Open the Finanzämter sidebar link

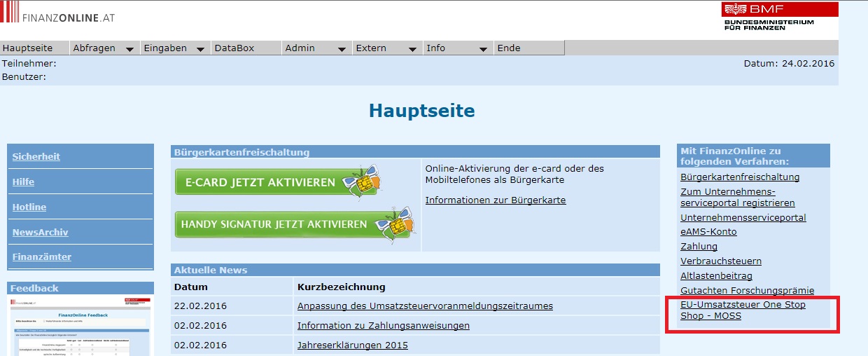[x=41, y=256]
